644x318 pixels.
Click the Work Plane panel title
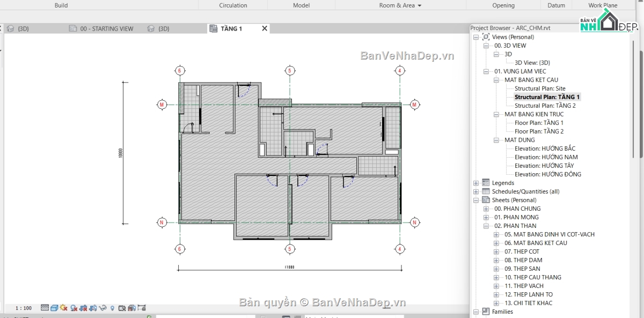pyautogui.click(x=603, y=5)
